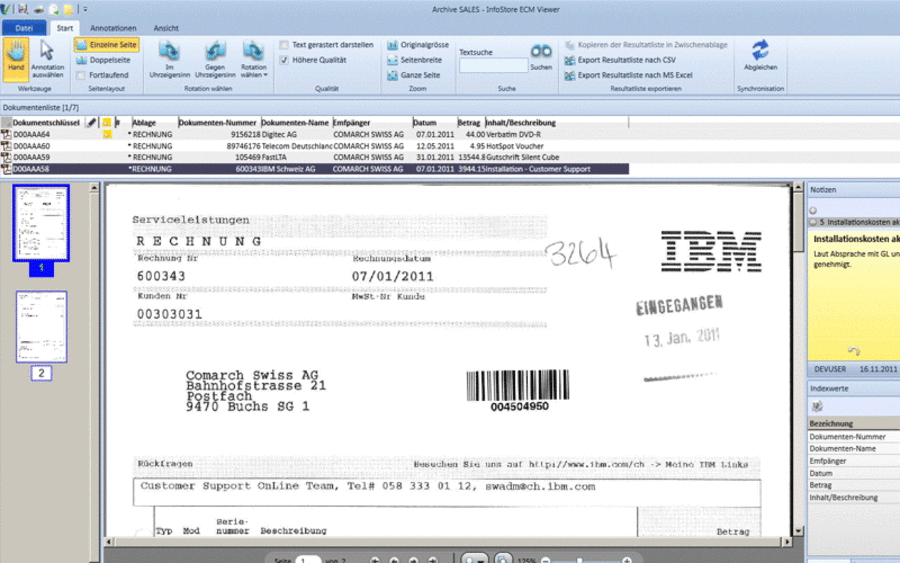This screenshot has height=563, width=900.
Task: Rotate page Gegen Uhrzeigersinn
Action: click(x=215, y=59)
